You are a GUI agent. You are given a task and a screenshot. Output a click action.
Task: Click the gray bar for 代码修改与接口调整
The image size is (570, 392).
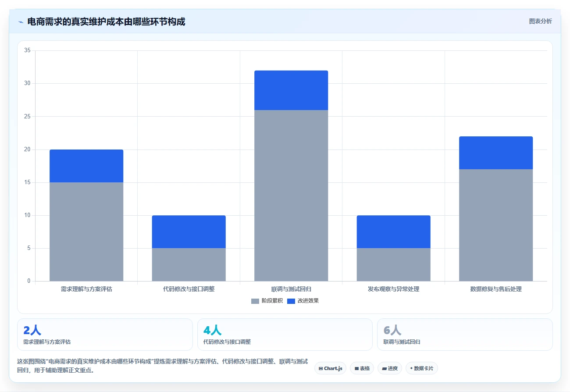[x=189, y=264]
